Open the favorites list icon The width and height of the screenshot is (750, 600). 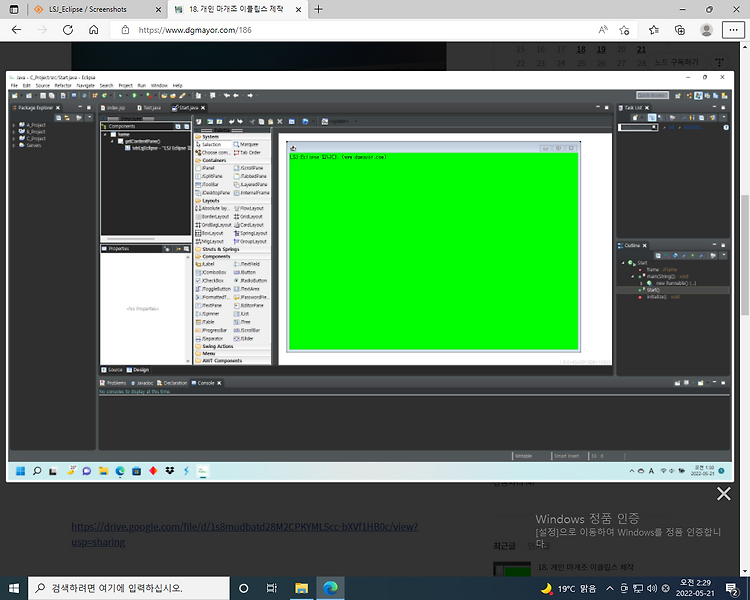[x=654, y=30]
